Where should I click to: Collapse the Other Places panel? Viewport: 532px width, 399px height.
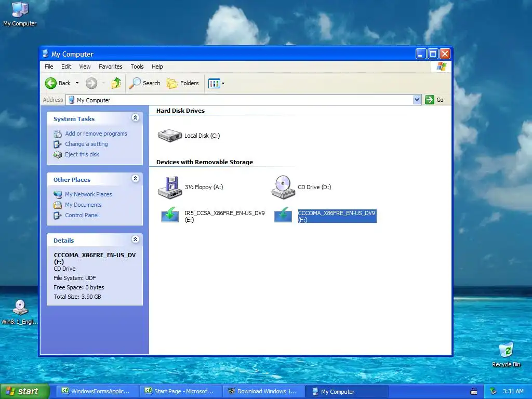tap(136, 179)
